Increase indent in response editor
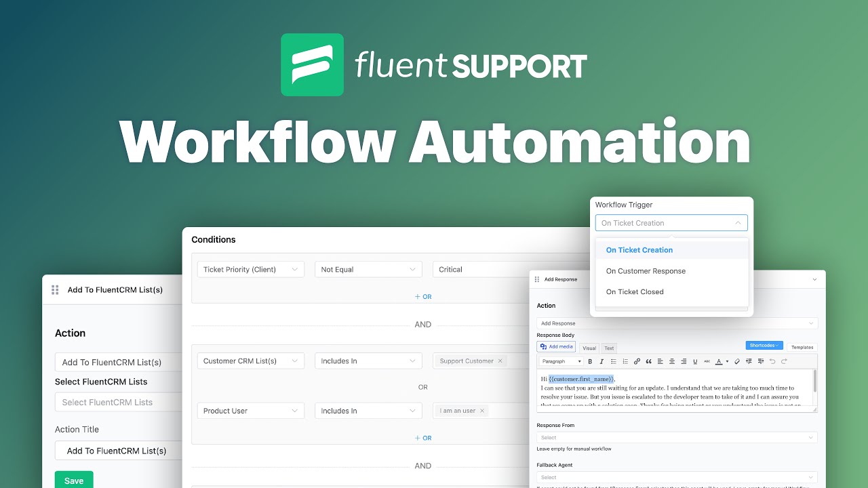This screenshot has height=488, width=868. pyautogui.click(x=761, y=361)
